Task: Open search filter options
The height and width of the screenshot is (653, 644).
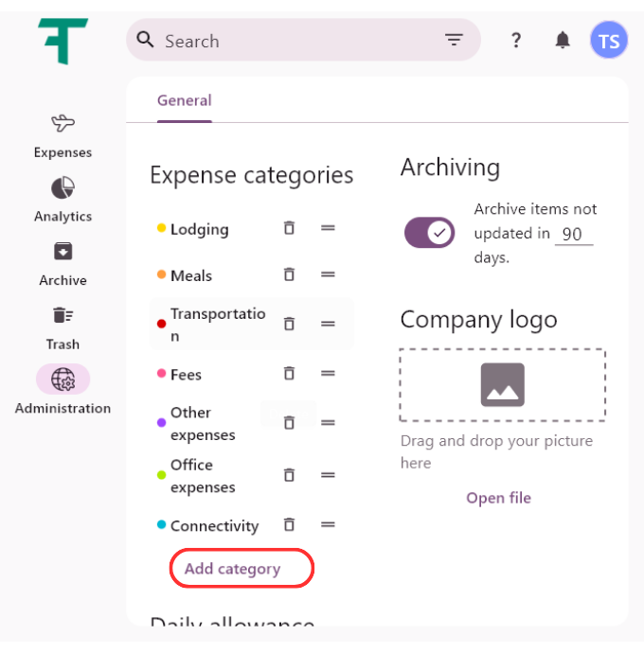Action: (454, 40)
